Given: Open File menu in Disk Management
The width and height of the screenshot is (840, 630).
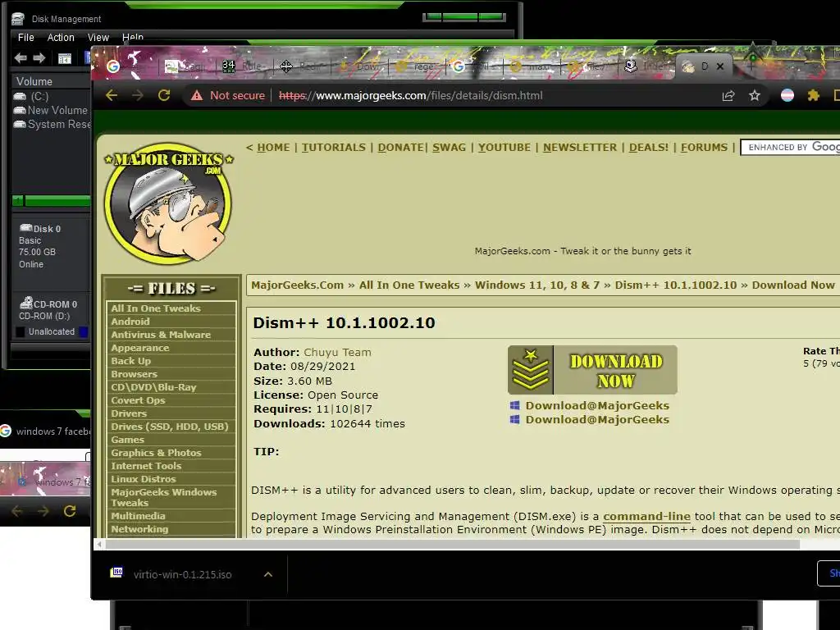Looking at the screenshot, I should coord(25,38).
